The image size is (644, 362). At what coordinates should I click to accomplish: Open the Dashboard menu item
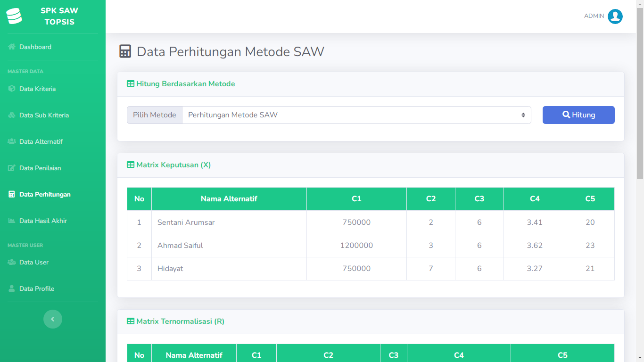pos(53,47)
